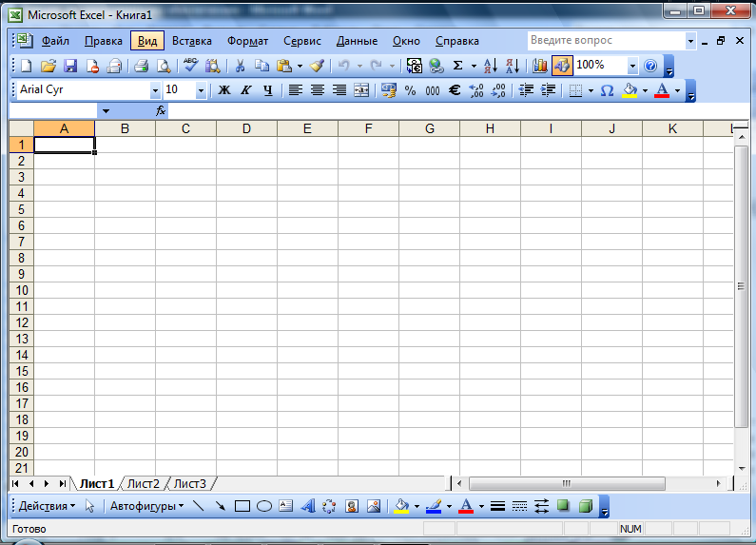
Task: Copy selection with the copy icon
Action: (x=262, y=66)
